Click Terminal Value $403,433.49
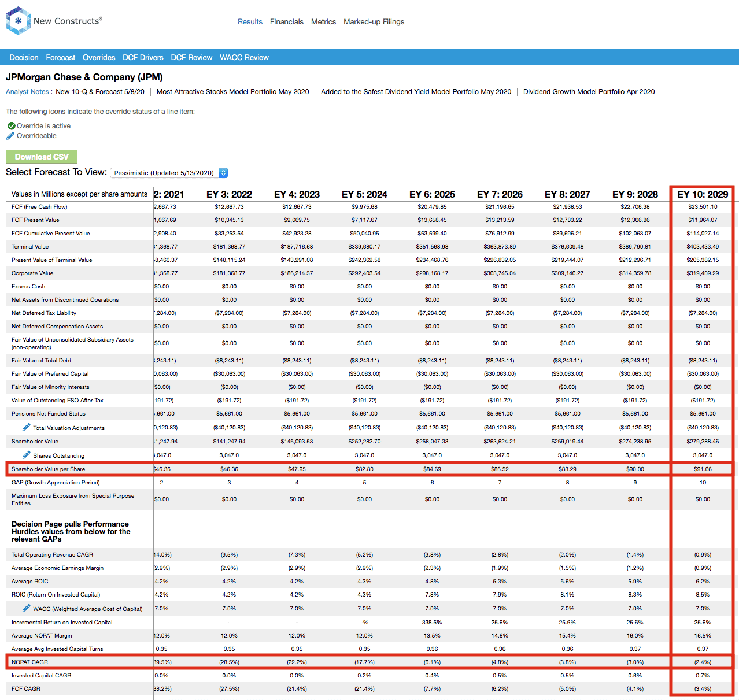This screenshot has width=739, height=700. coord(703,247)
